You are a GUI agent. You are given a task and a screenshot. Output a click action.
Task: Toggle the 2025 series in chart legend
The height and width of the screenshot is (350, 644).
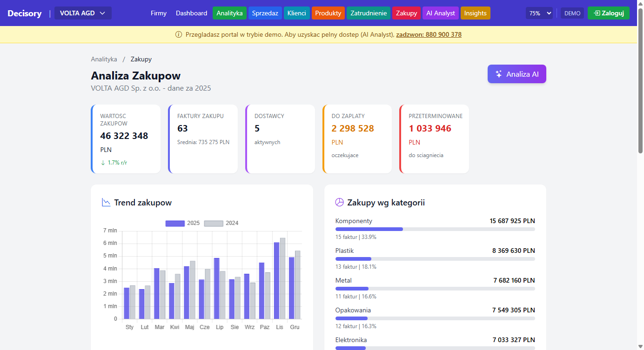pos(175,223)
